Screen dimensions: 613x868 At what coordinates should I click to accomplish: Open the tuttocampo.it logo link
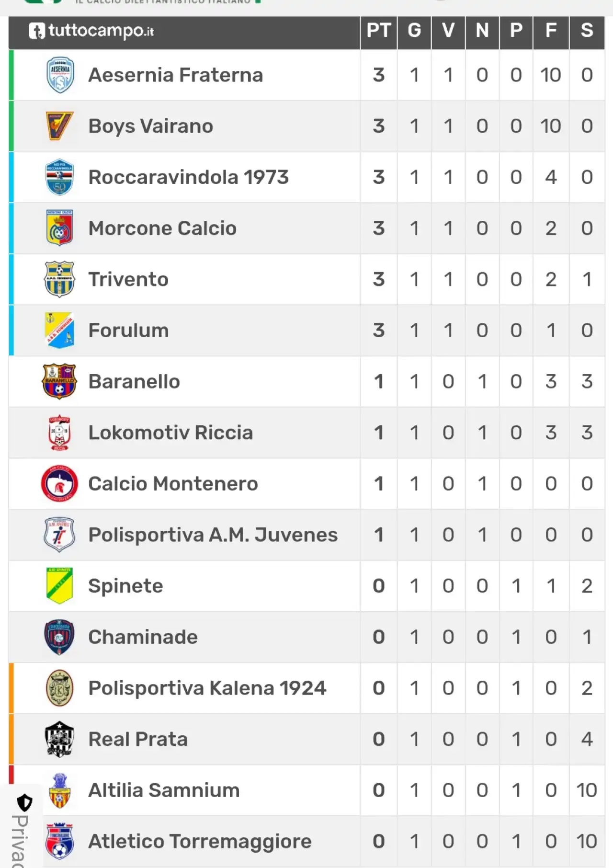pos(91,31)
